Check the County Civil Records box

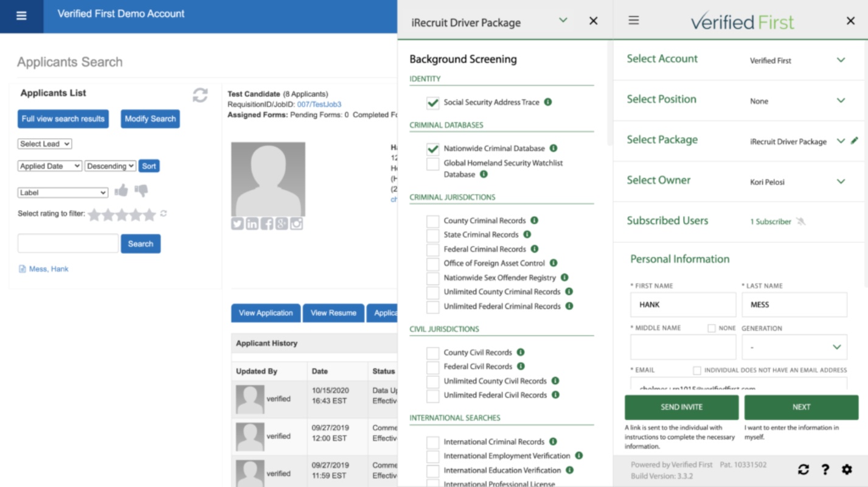[432, 352]
